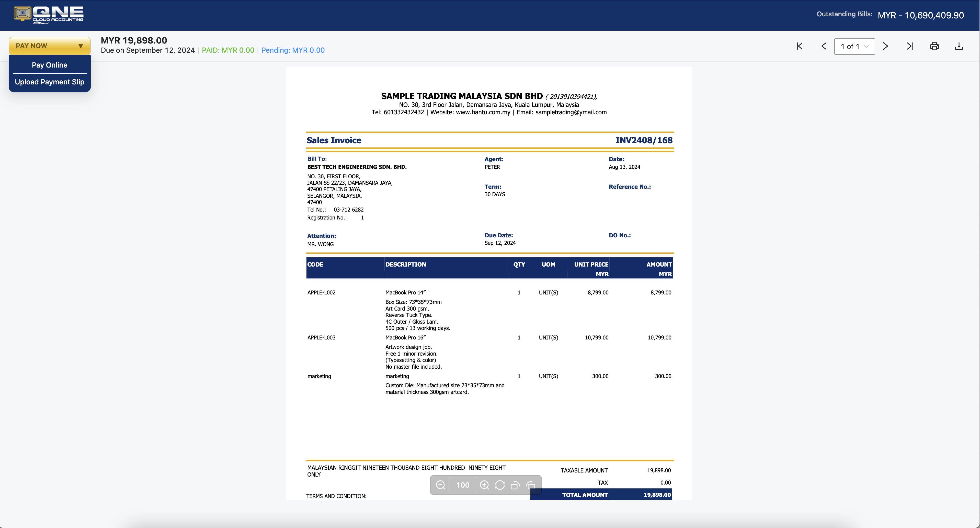This screenshot has width=980, height=528.
Task: Rotate the invoice clockwise
Action: pos(531,485)
